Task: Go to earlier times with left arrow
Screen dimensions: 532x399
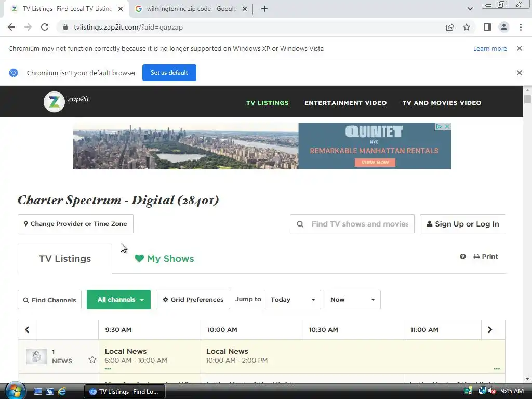Action: [27, 329]
